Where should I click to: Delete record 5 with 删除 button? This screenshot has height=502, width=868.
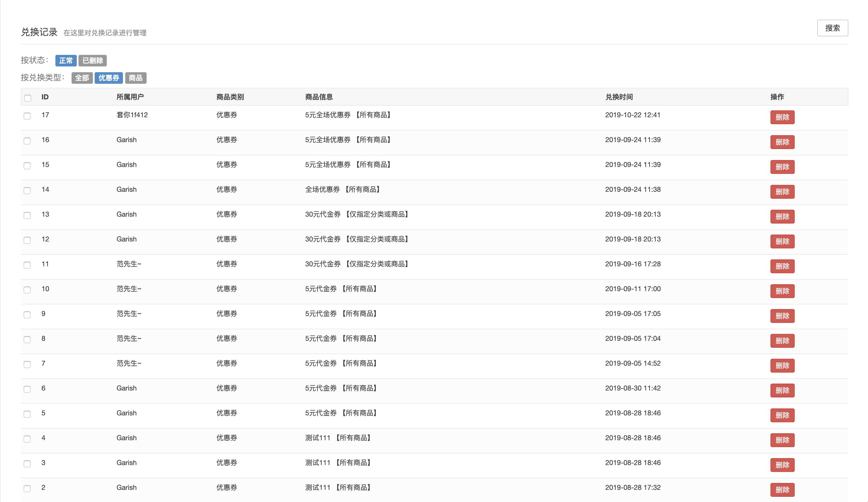coord(782,415)
